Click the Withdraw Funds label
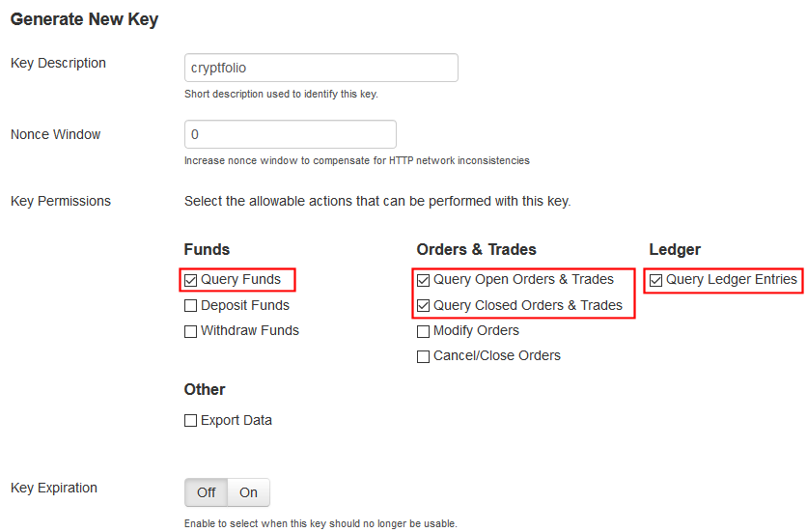This screenshot has height=532, width=807. 250,330
